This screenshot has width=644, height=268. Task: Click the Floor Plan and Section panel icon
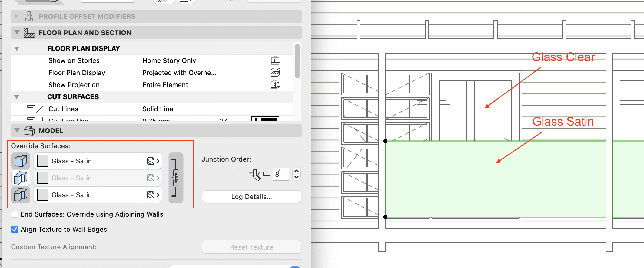pos(29,33)
